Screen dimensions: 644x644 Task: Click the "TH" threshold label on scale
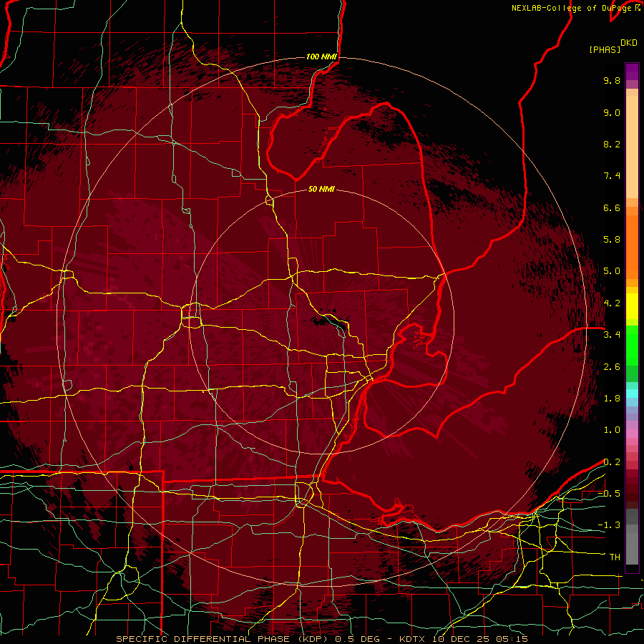(615, 557)
